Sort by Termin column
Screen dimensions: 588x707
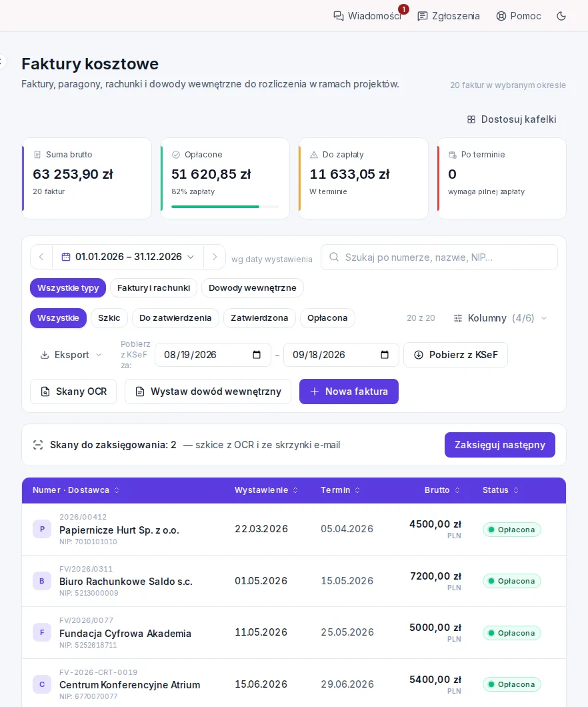[x=340, y=490]
